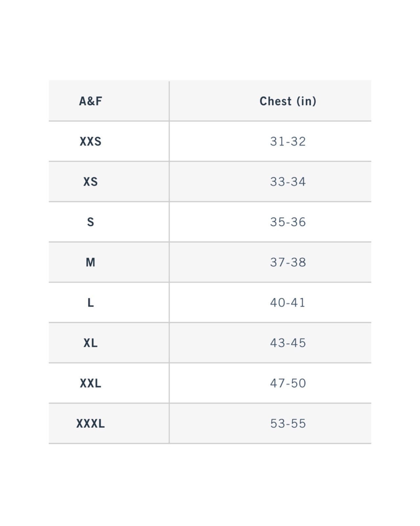This screenshot has height=526, width=420.
Task: Select the M size row label
Action: point(91,262)
